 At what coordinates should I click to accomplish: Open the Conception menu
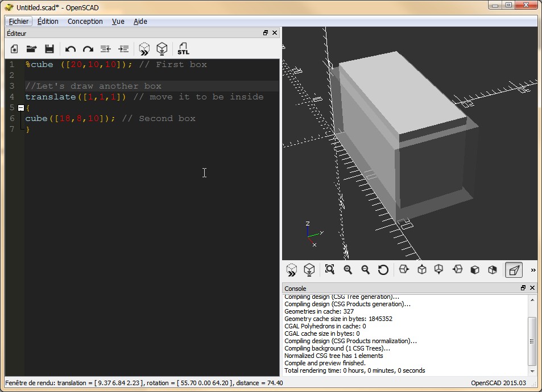tap(85, 22)
